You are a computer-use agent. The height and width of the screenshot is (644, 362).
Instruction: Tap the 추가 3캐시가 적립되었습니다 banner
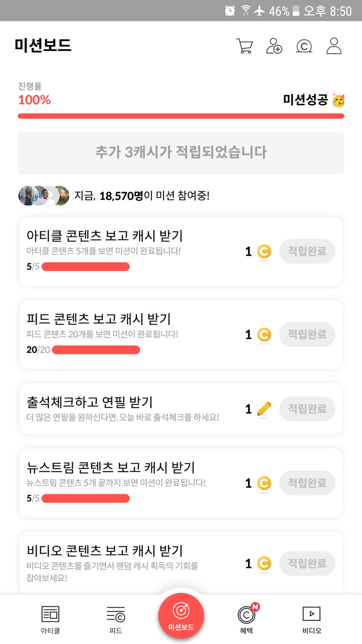coord(181,153)
